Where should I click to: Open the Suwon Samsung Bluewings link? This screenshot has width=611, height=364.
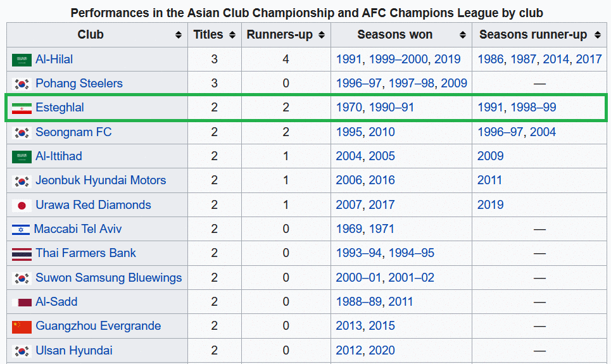[x=109, y=277]
